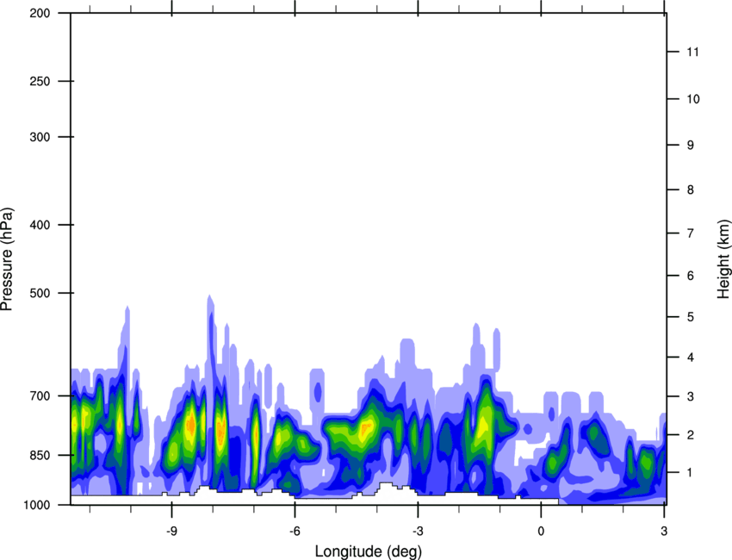Click the height tick label '2'
The width and height of the screenshot is (732, 560).
691,435
